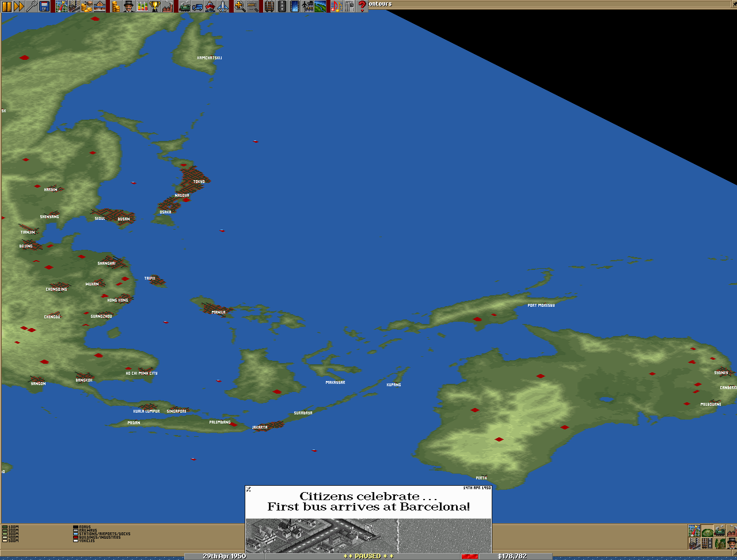
Task: Click the Sydney label on the map
Action: coord(721,373)
